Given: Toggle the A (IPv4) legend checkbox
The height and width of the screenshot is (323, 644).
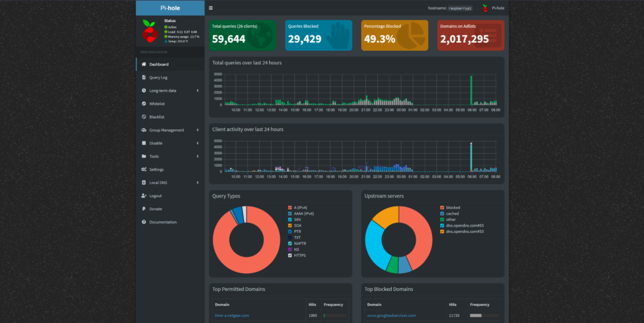Looking at the screenshot, I should click(x=290, y=208).
